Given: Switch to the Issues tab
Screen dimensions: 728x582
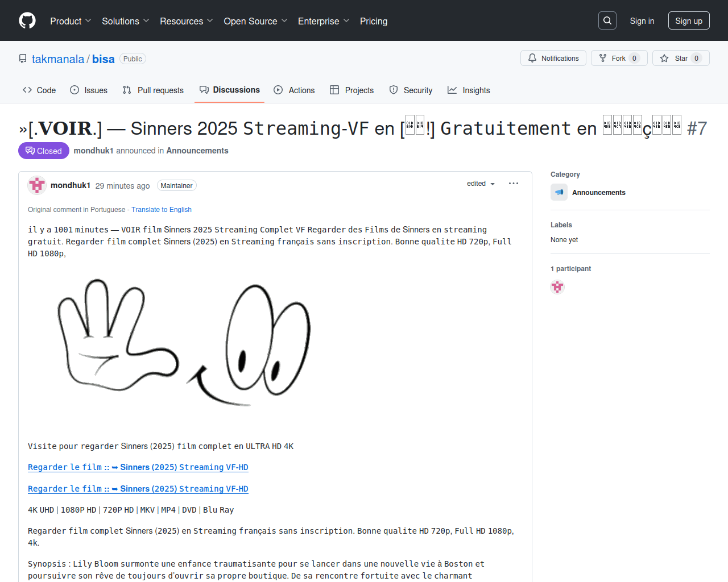Looking at the screenshot, I should pos(89,90).
